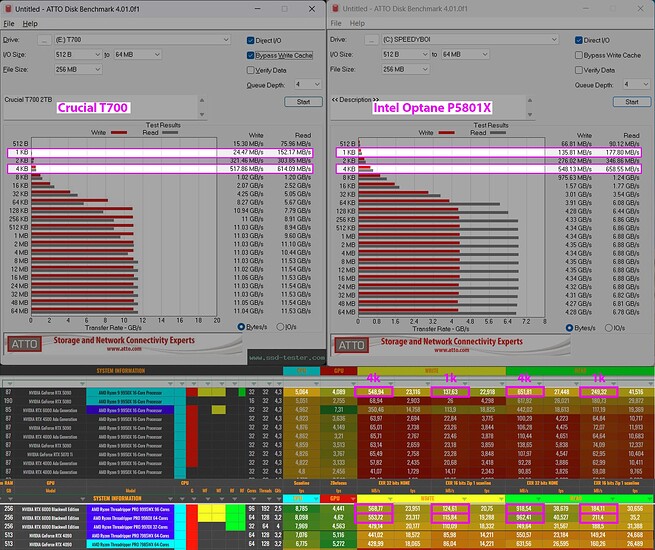
Task: Click the Crucial T700 2TB description field
Action: click(100, 107)
